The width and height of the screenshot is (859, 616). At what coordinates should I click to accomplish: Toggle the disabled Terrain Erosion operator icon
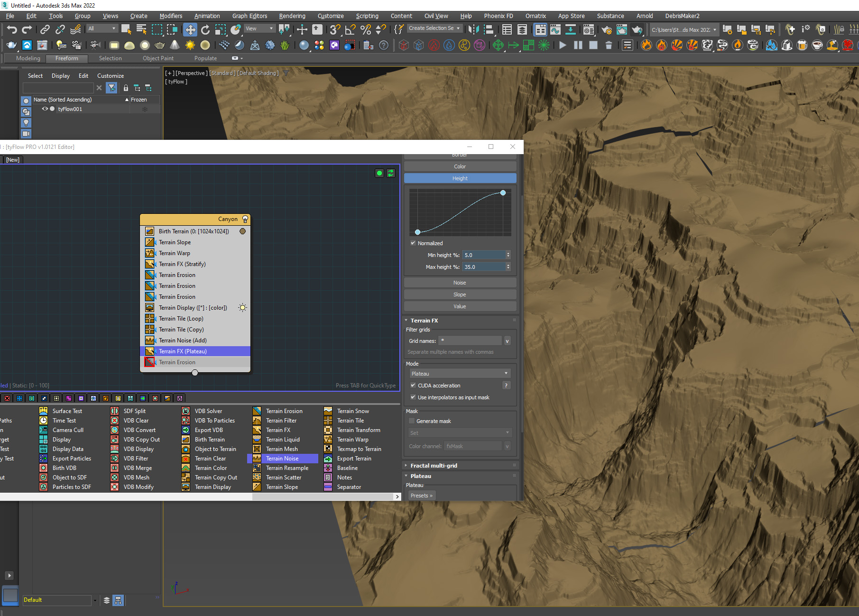[x=150, y=362]
